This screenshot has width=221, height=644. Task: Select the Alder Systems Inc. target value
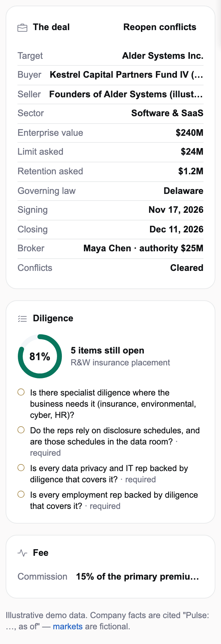163,56
